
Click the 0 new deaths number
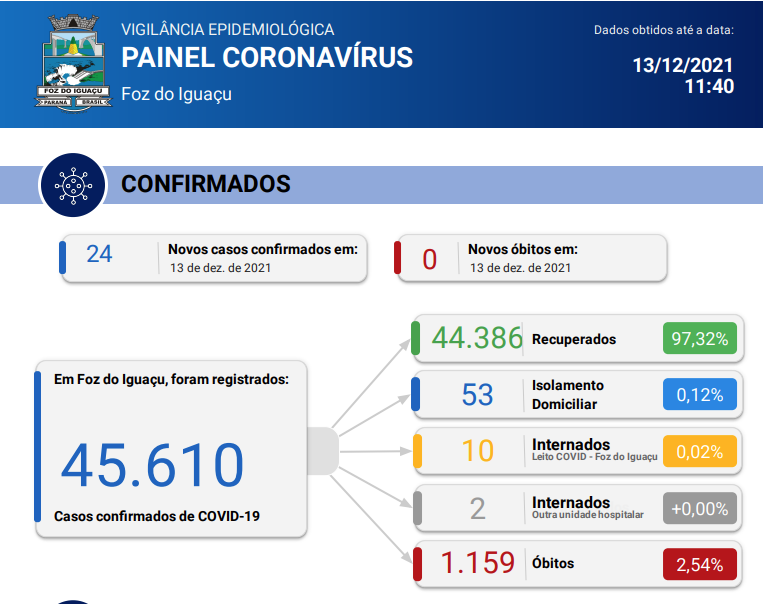click(x=429, y=259)
